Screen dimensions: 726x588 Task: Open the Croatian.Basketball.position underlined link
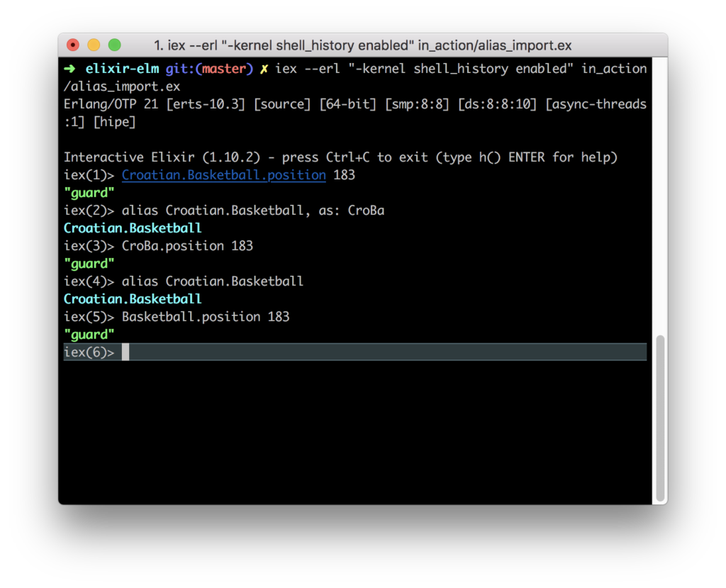(x=223, y=175)
